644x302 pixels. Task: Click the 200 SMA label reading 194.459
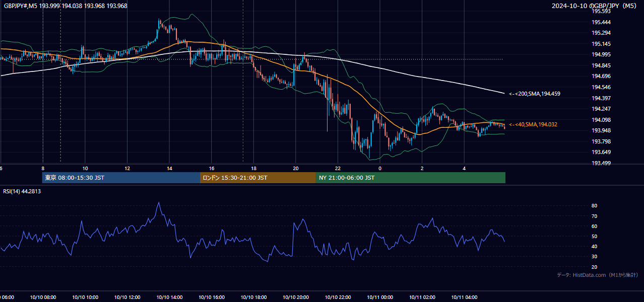[534, 94]
